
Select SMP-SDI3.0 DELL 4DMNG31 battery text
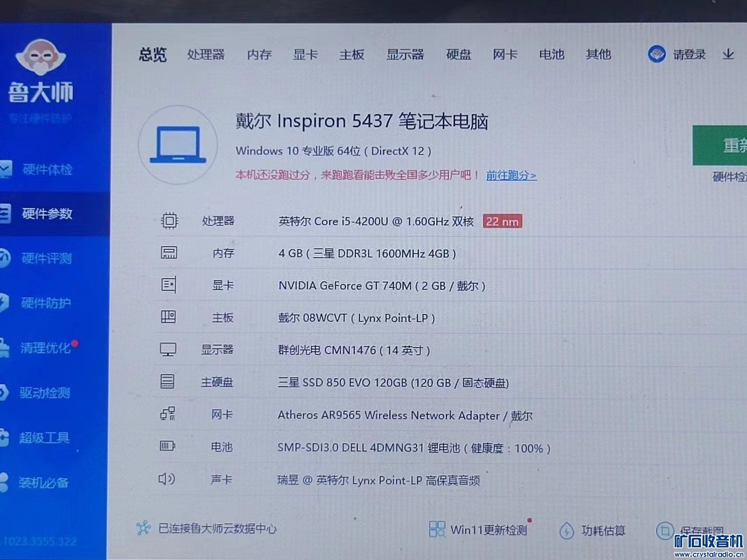click(x=414, y=448)
